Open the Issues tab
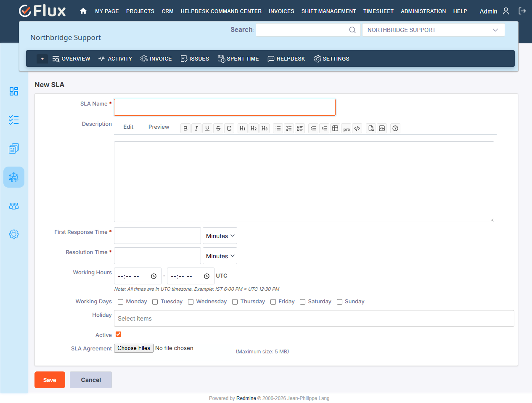The image size is (532, 403). pyautogui.click(x=195, y=59)
